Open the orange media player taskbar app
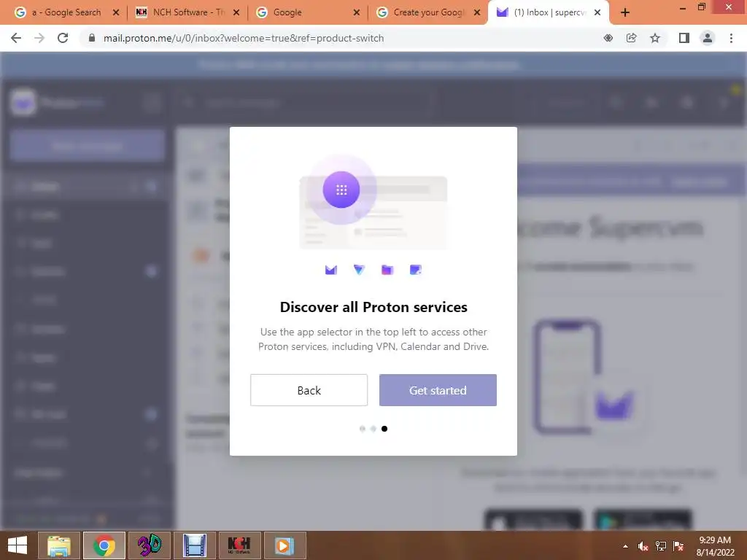The image size is (747, 560). pos(285,545)
